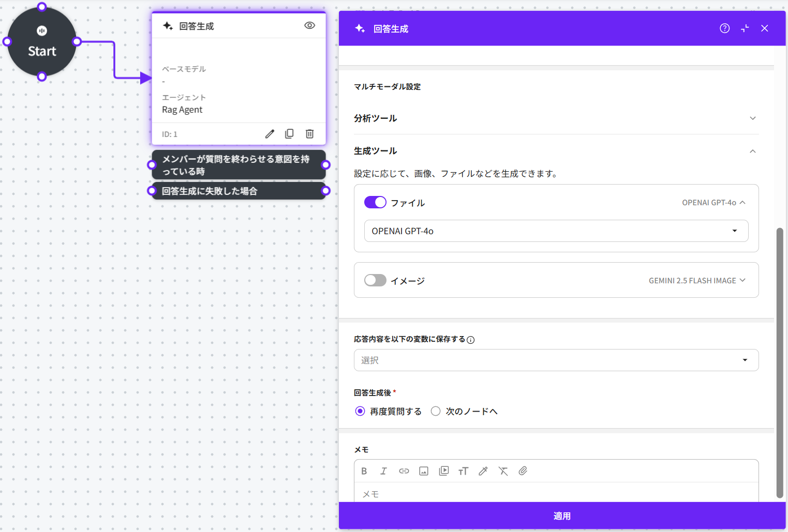Duplicate the 回答生成 node with copy icon

tap(289, 134)
